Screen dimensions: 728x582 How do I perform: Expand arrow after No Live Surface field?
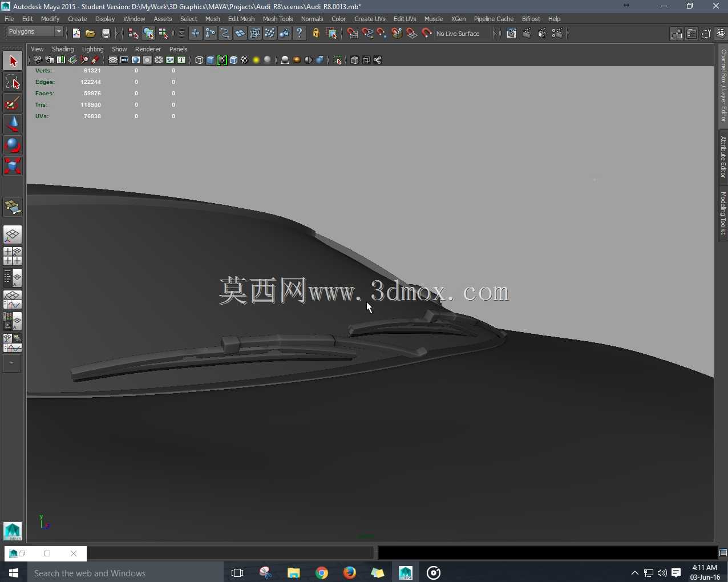pos(495,34)
